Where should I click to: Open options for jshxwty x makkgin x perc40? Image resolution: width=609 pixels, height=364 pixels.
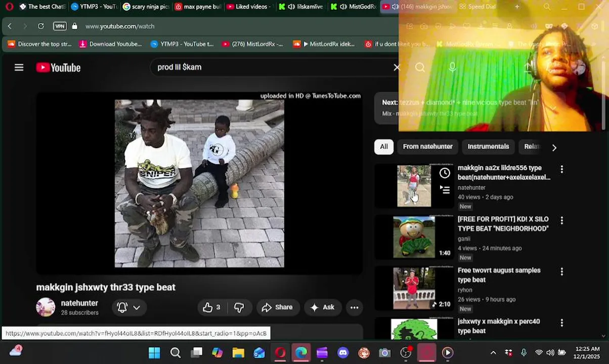561,323
